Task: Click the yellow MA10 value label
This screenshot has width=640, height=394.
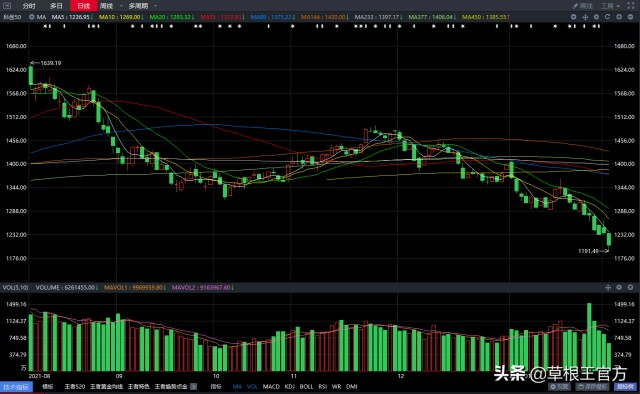Action: (121, 17)
